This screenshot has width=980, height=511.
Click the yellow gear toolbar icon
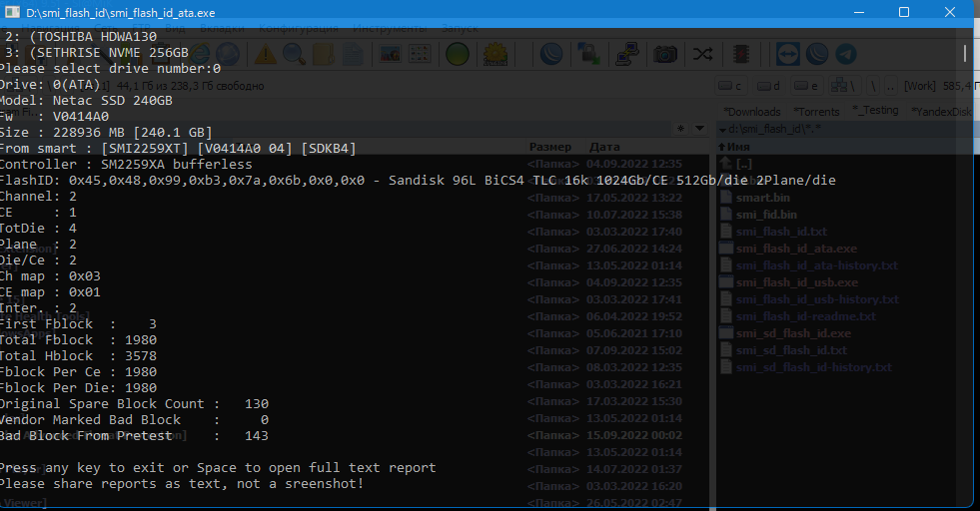(x=495, y=54)
